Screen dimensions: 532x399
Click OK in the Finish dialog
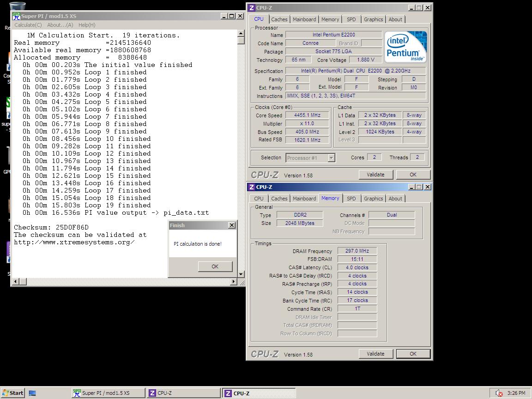pyautogui.click(x=215, y=266)
